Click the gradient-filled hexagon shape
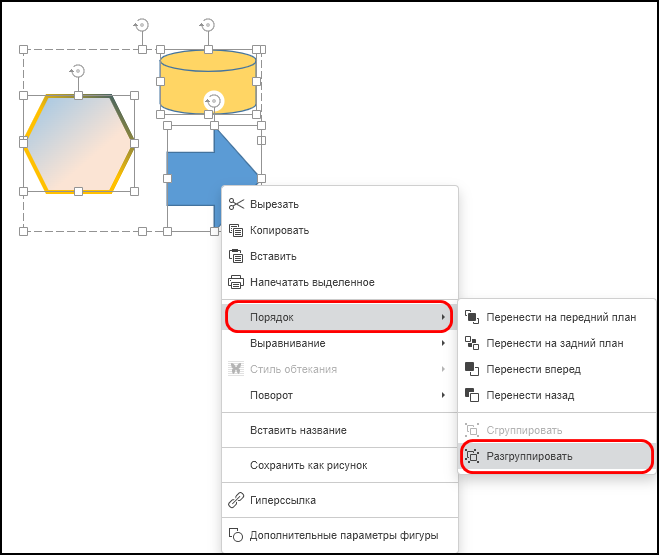The image size is (659, 555). tap(79, 144)
